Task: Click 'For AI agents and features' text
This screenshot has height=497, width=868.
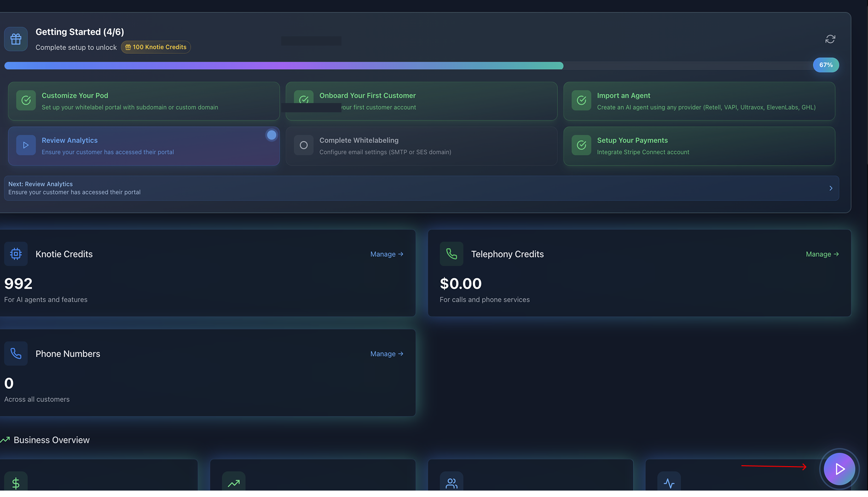Action: point(46,300)
